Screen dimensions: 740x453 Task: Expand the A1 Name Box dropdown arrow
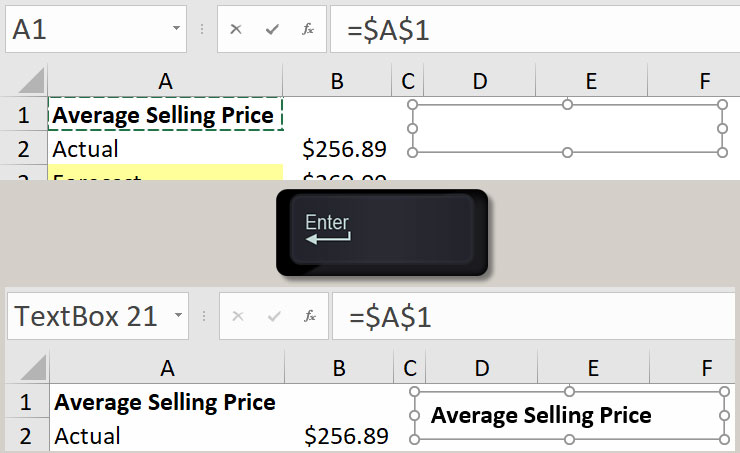coord(176,28)
